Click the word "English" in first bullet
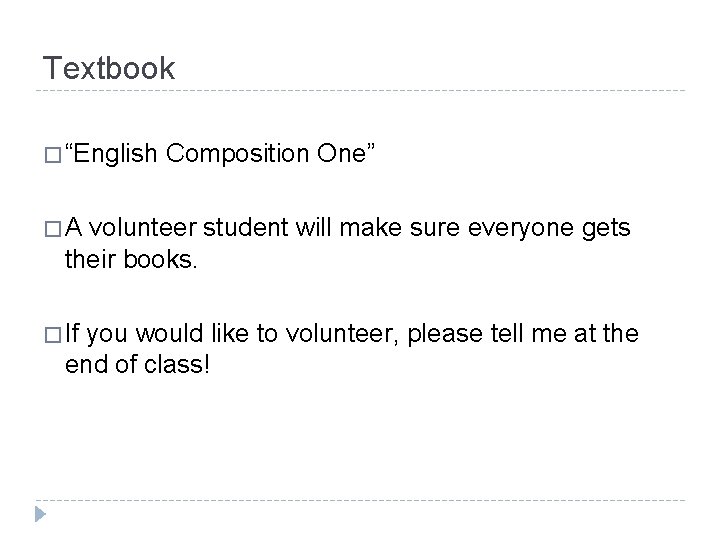This screenshot has height=540, width=720. (112, 155)
